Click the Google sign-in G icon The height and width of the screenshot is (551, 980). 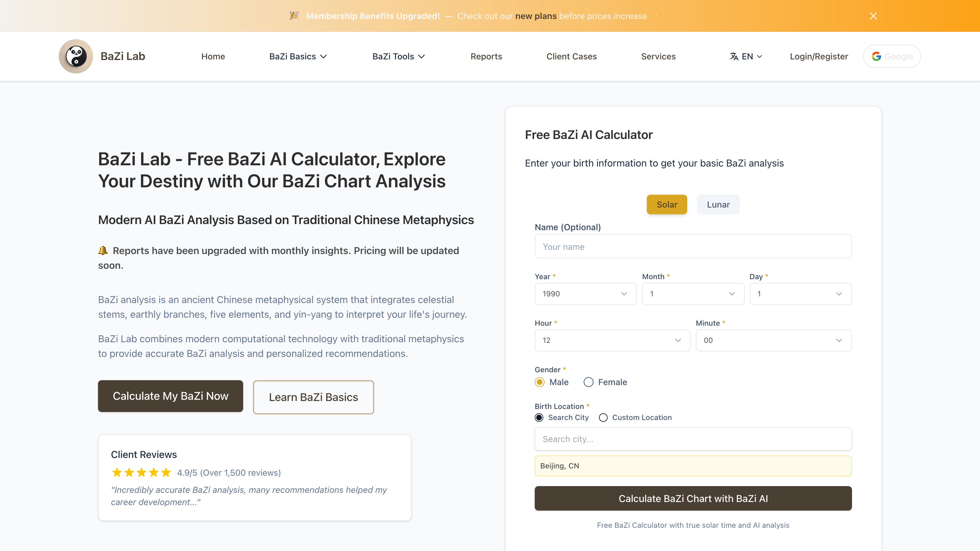[876, 56]
